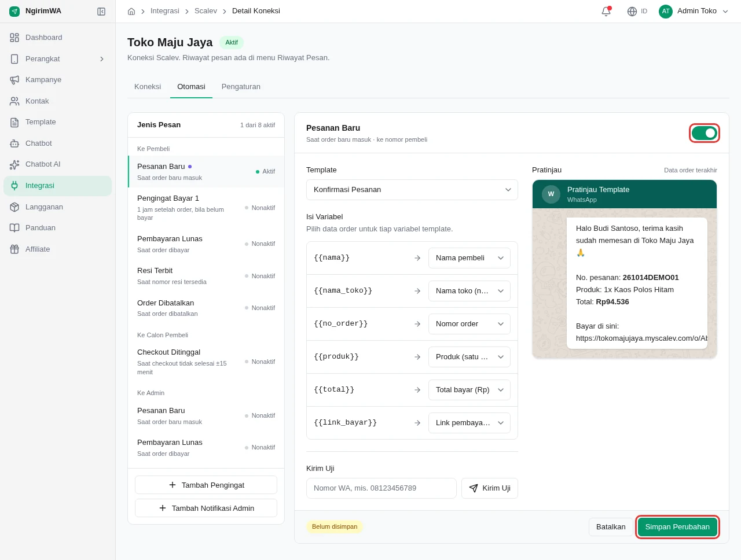Select Ke Pembeli Pesanan Baru row marked Aktif
Screen dimensions: 741x560
coord(206,172)
